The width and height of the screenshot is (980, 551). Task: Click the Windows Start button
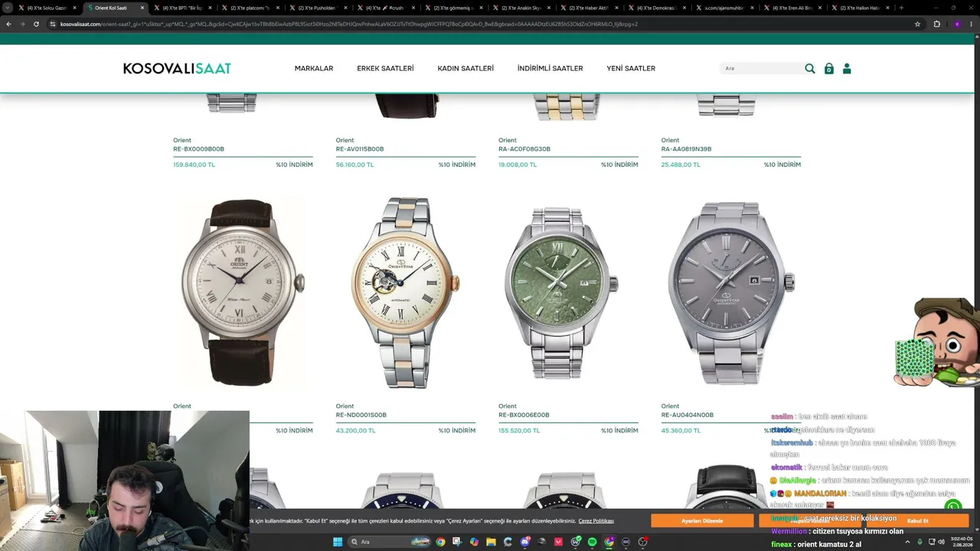(x=337, y=542)
